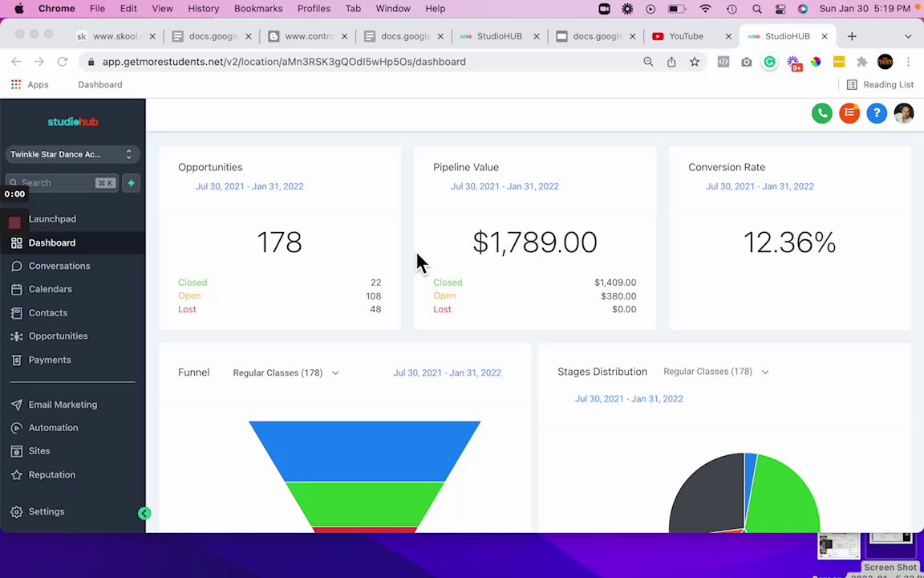The height and width of the screenshot is (578, 924).
Task: Open Conversations from the sidebar
Action: [x=59, y=266]
